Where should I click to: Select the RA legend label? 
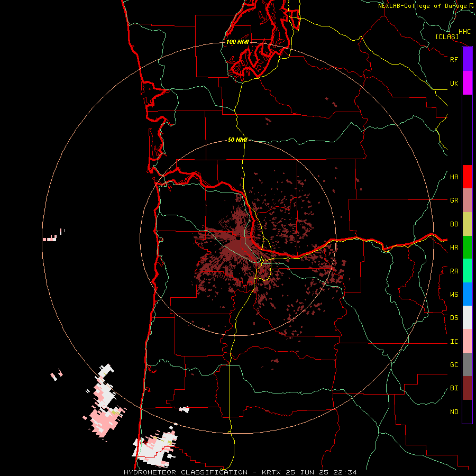[x=454, y=271]
